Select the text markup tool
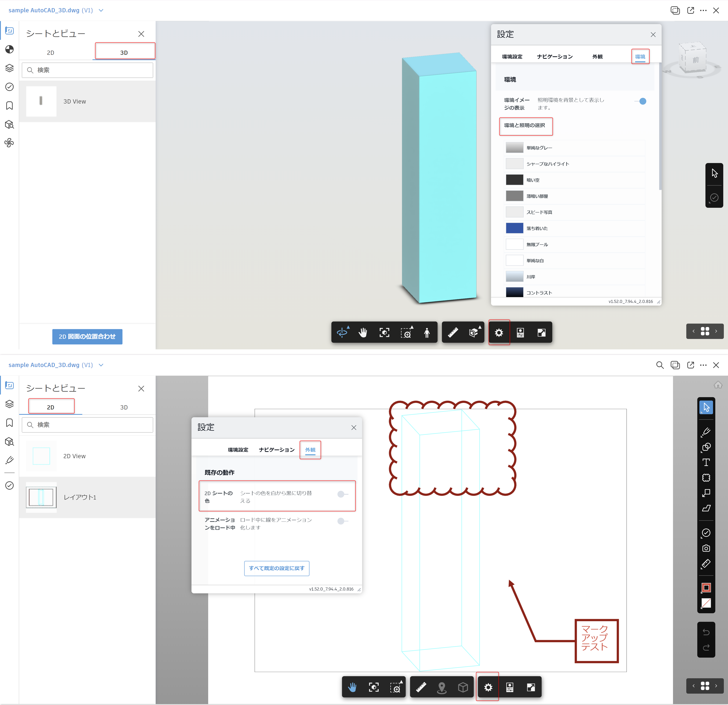 click(x=706, y=462)
